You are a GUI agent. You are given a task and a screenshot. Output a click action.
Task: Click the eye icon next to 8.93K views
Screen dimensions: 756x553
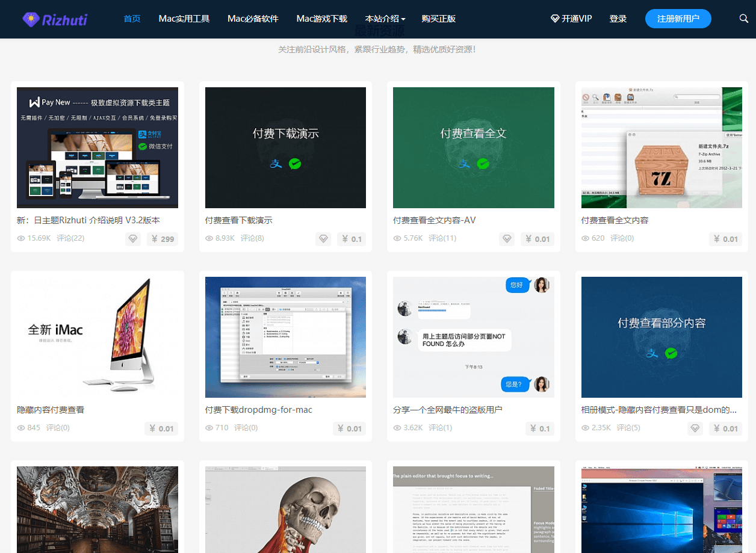209,239
